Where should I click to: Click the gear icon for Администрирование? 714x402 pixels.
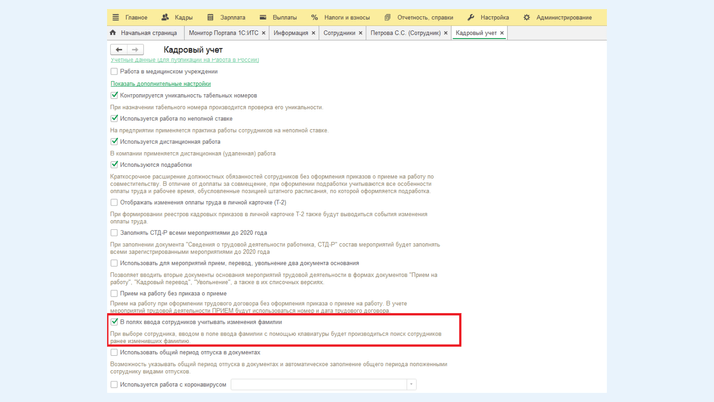point(526,17)
